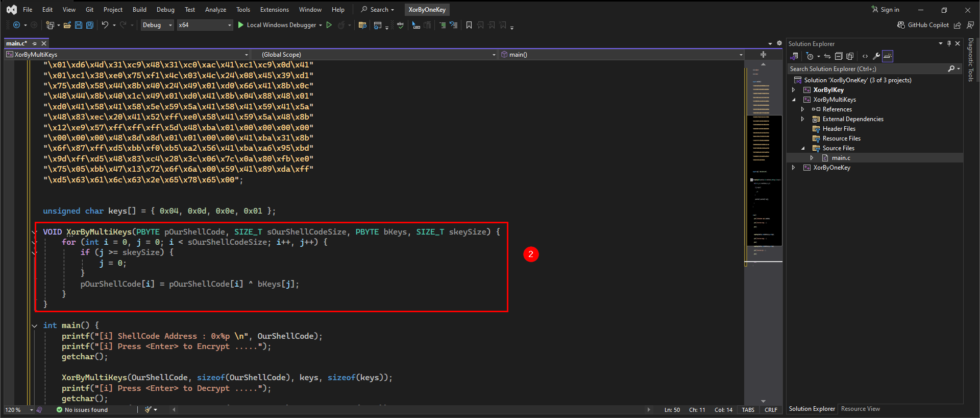980x418 pixels.
Task: Click the Navigate Backward arrow icon
Action: [x=16, y=25]
